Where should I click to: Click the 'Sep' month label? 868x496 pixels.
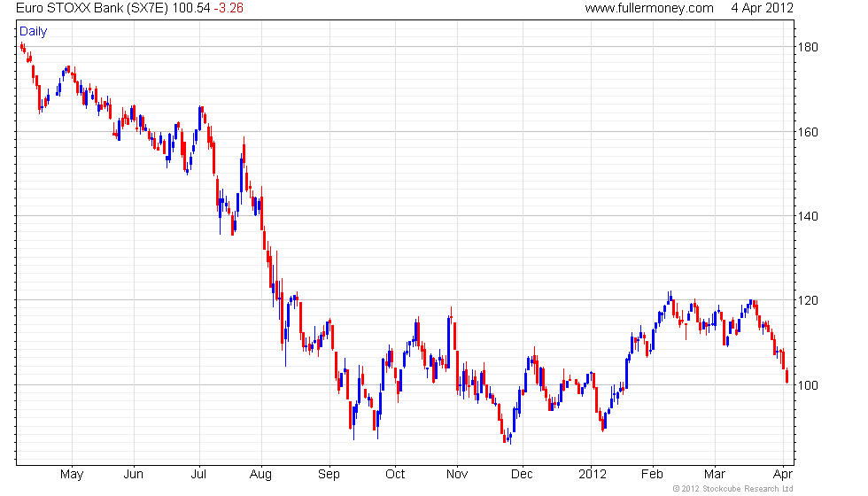(x=329, y=475)
